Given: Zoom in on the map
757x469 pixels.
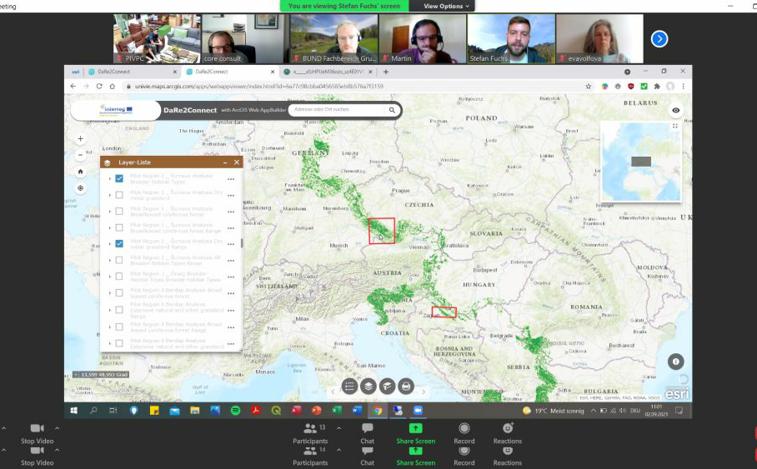Looking at the screenshot, I should pyautogui.click(x=81, y=139).
